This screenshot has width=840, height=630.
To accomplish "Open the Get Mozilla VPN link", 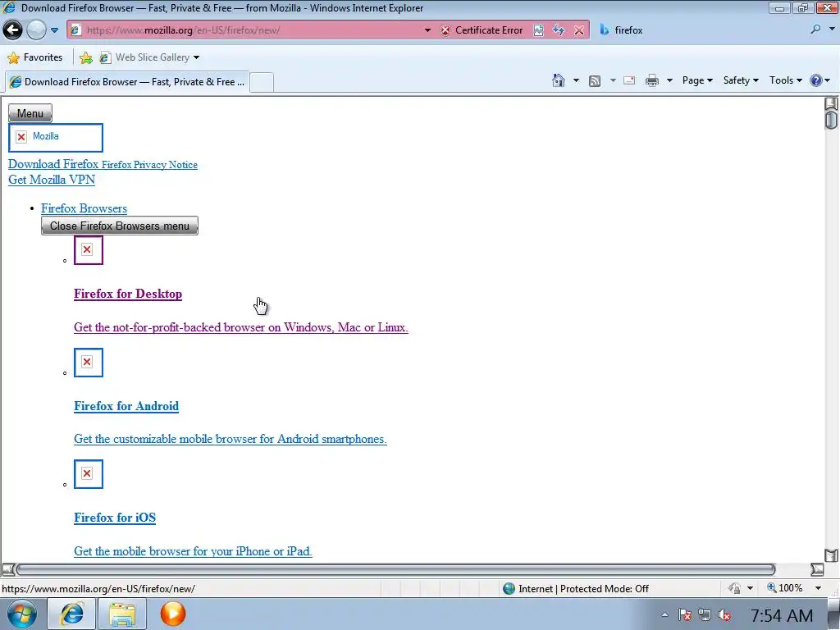I will (52, 180).
